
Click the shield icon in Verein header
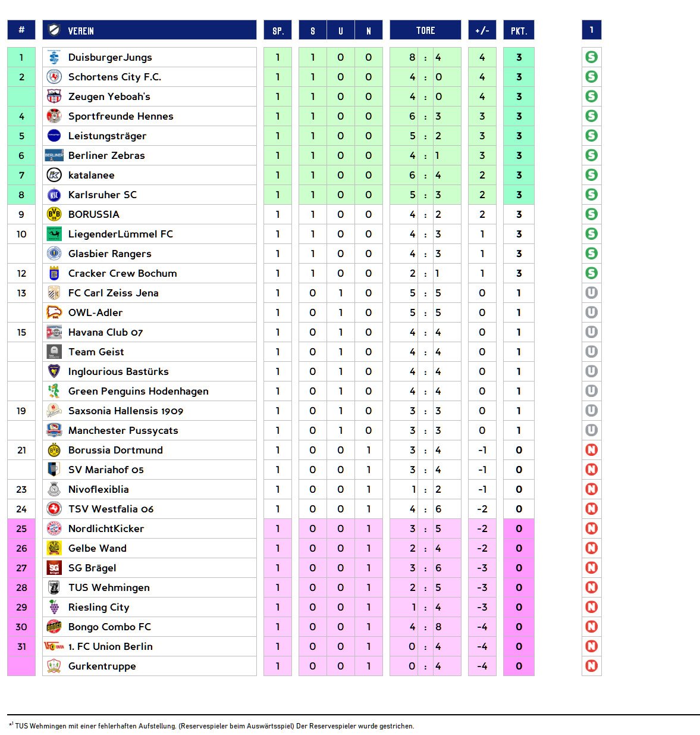coord(54,30)
